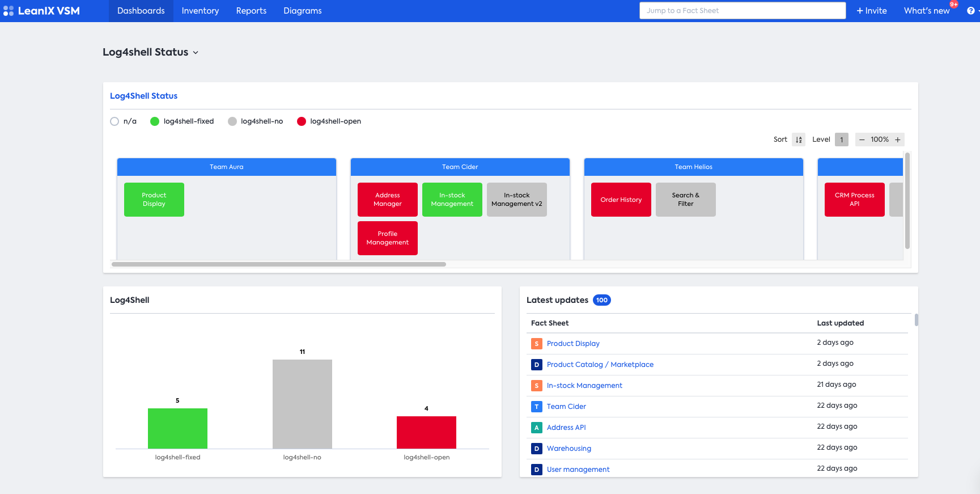
Task: Select the CRM Process API tile
Action: tap(855, 200)
